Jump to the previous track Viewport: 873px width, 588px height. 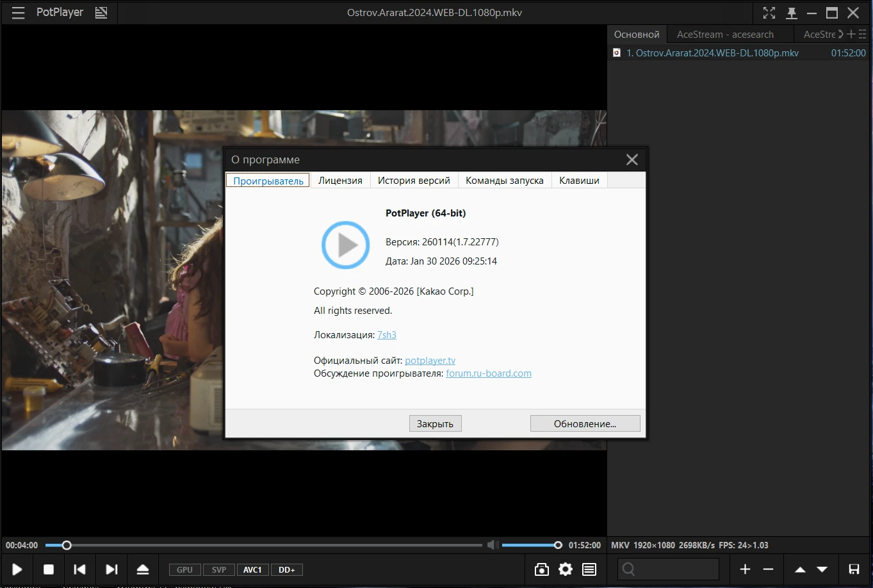[x=79, y=569]
